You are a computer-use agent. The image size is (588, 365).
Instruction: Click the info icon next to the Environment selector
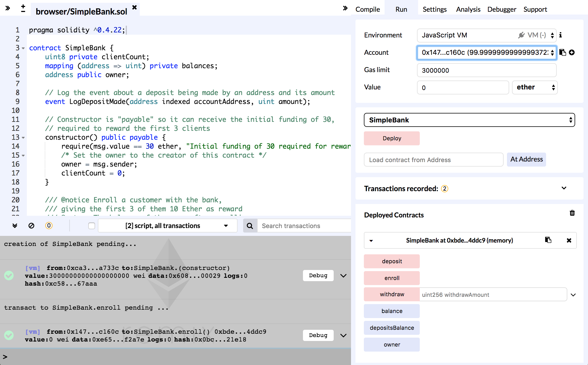click(560, 35)
